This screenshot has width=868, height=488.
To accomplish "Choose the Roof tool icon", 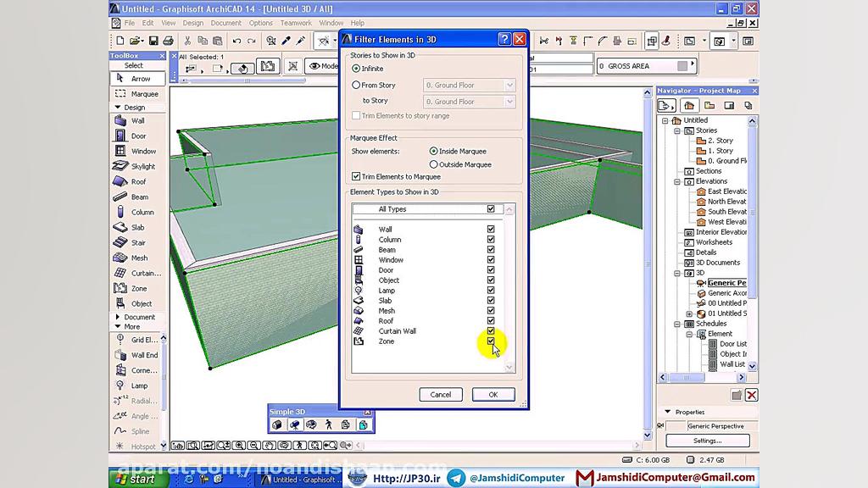I will (136, 181).
